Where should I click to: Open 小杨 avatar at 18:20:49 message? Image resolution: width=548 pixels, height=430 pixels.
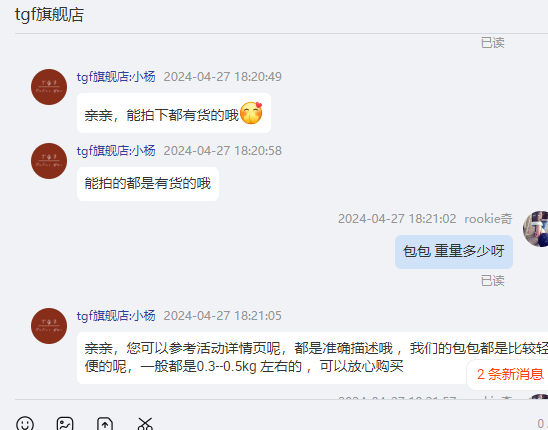point(49,87)
